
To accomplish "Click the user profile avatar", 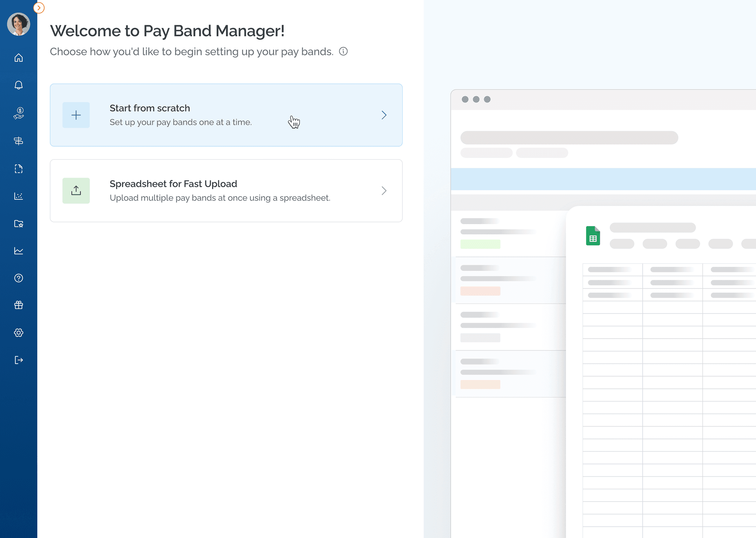I will (x=18, y=24).
